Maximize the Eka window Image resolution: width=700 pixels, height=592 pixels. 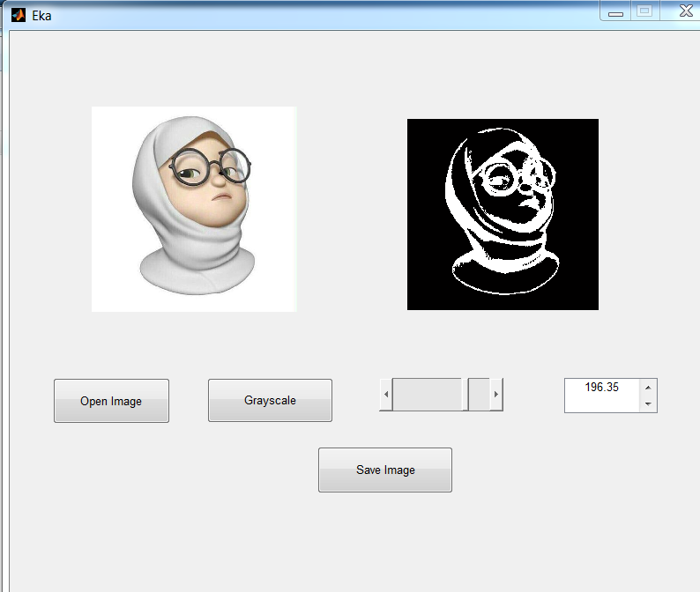tap(644, 11)
